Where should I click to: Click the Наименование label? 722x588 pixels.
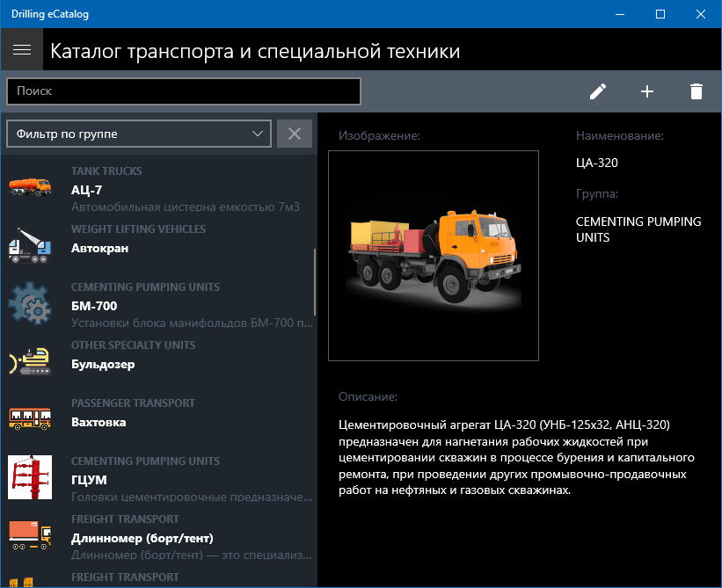coord(620,135)
